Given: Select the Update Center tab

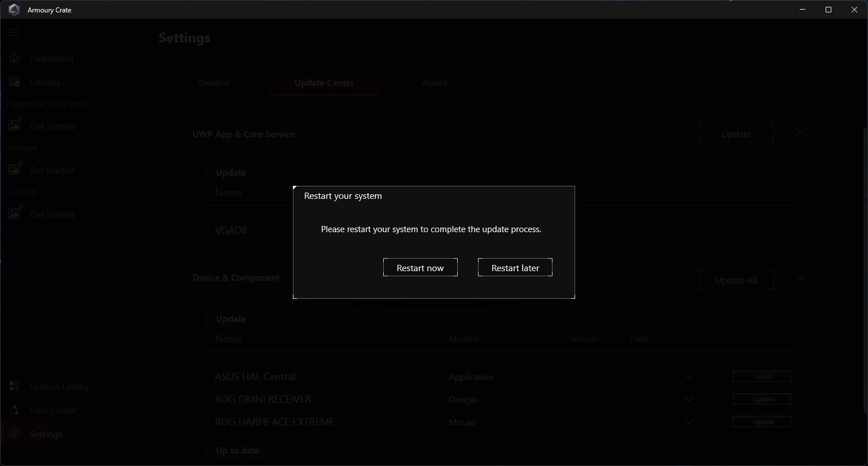Looking at the screenshot, I should point(324,82).
